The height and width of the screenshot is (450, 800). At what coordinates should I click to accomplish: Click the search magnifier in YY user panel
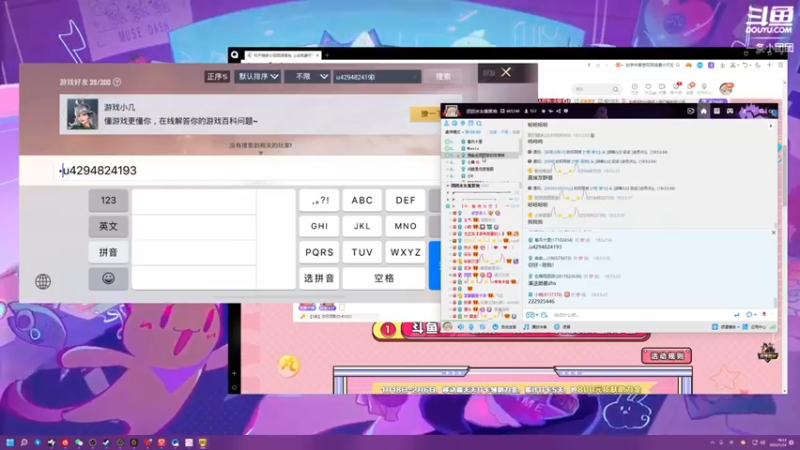pyautogui.click(x=479, y=123)
